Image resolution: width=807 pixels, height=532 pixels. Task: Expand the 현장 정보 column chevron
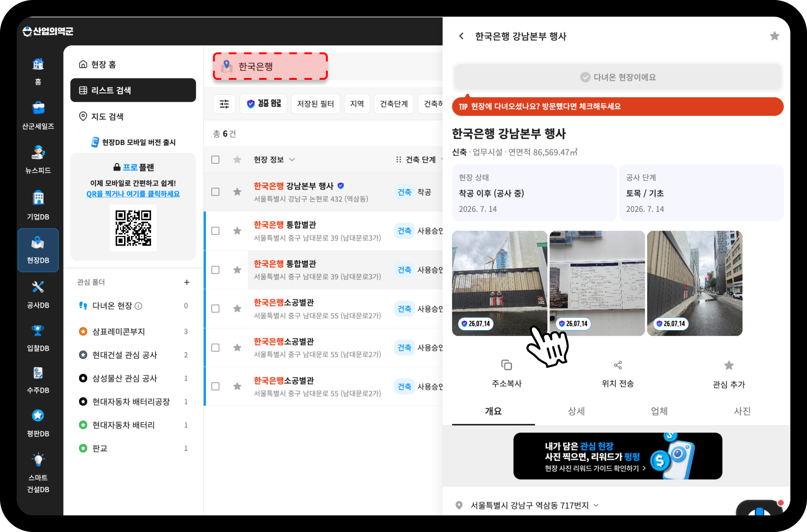292,160
